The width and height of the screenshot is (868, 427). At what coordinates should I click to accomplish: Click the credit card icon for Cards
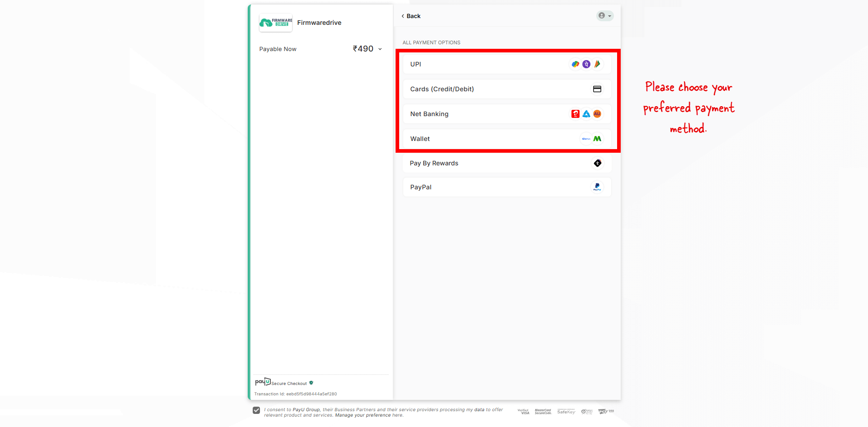point(597,89)
